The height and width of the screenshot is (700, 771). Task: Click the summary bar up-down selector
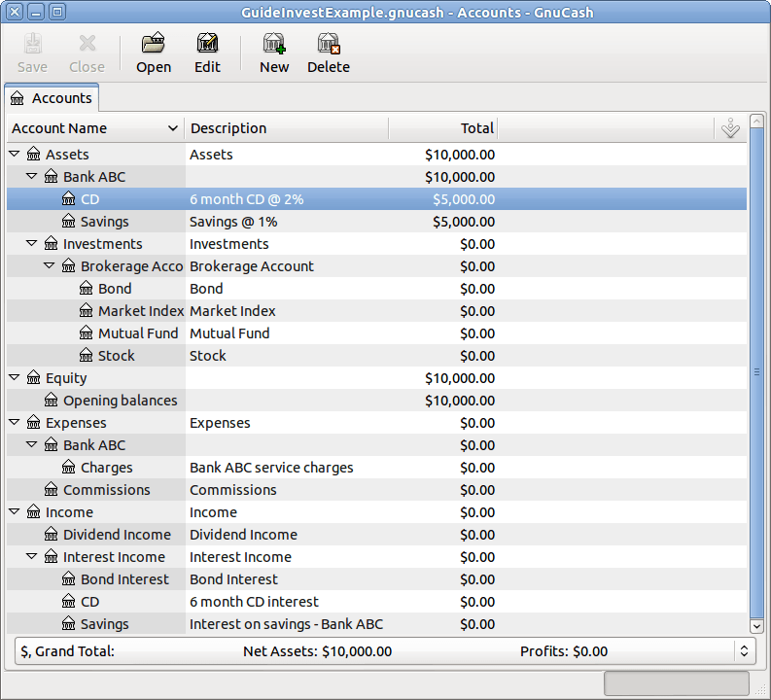coord(744,650)
